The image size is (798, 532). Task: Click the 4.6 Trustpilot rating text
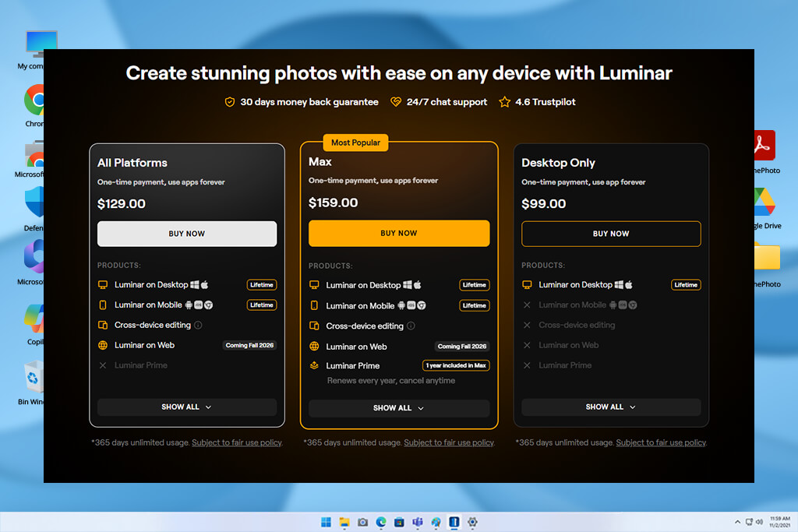[x=545, y=102]
